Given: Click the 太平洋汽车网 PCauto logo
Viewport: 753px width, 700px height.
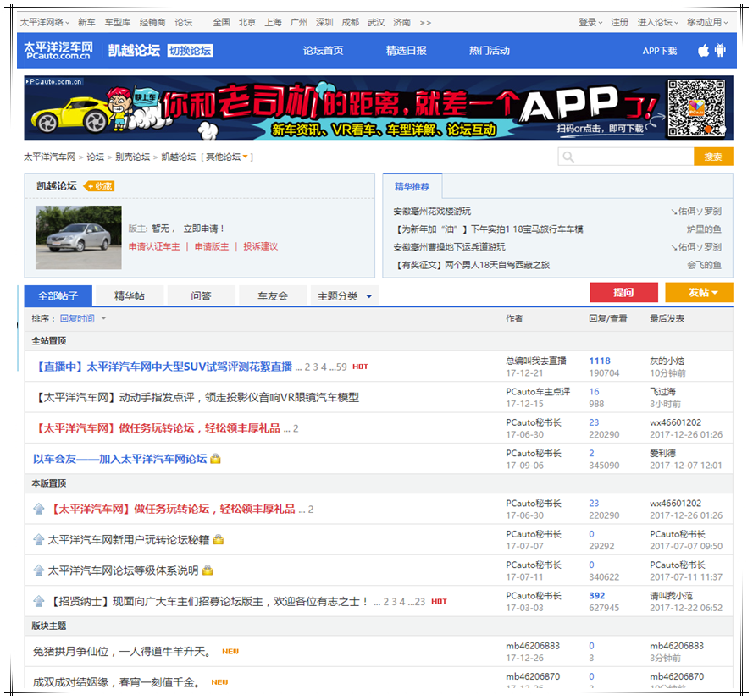Looking at the screenshot, I should point(58,51).
